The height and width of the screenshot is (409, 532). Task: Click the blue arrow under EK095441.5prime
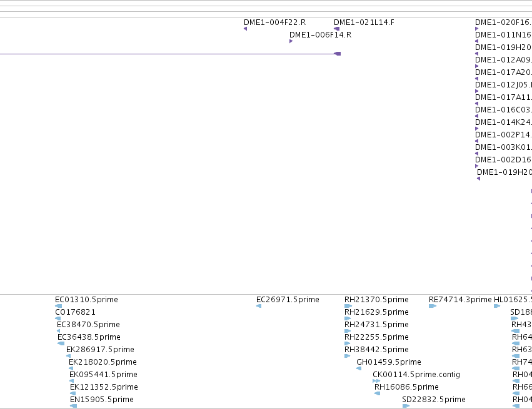pos(71,381)
